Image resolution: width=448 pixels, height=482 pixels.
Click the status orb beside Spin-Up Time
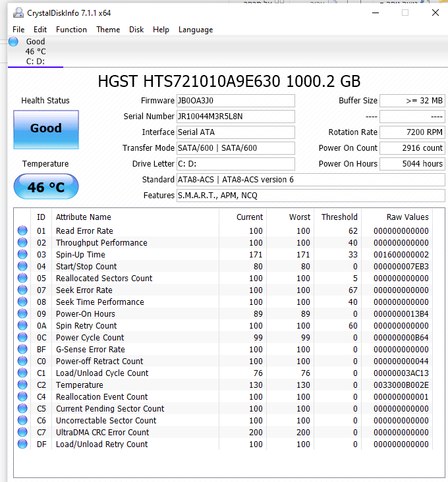22,254
